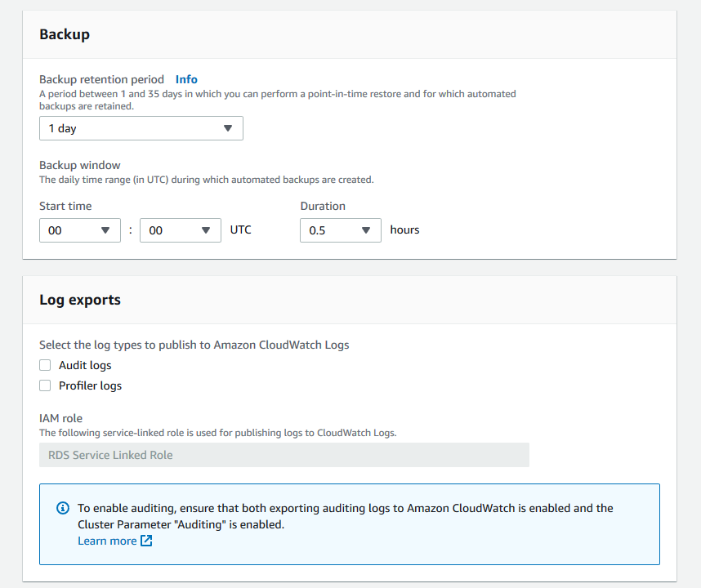The height and width of the screenshot is (588, 701).
Task: Open the backup window minutes dropdown
Action: pos(180,230)
